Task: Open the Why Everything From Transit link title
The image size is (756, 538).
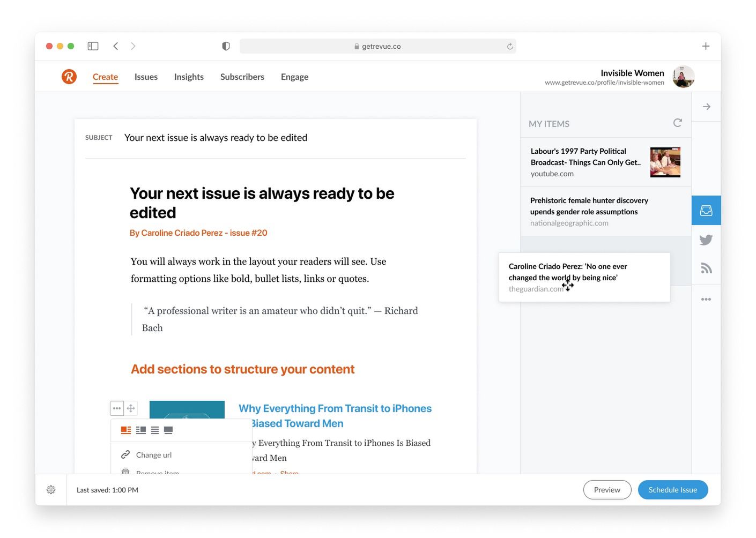Action: [x=335, y=416]
